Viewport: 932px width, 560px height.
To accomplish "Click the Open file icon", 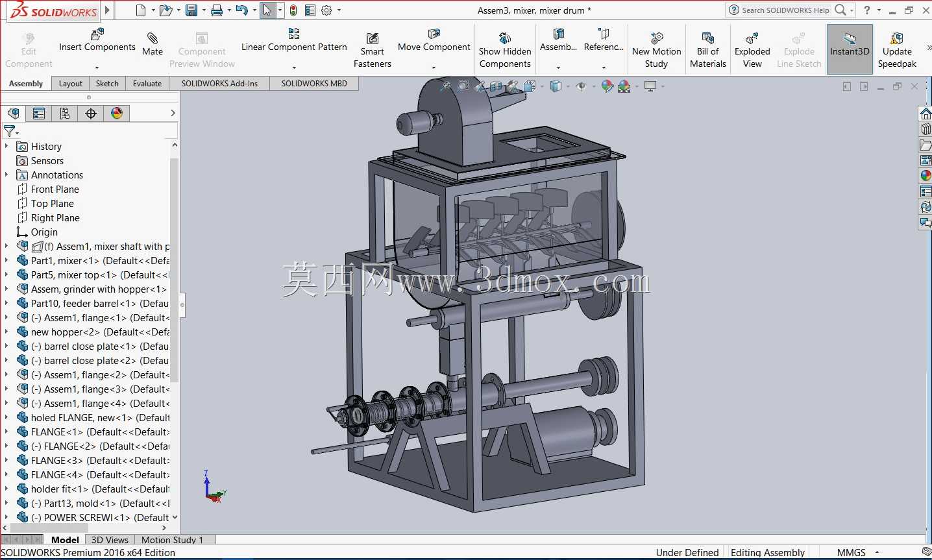I will click(166, 10).
